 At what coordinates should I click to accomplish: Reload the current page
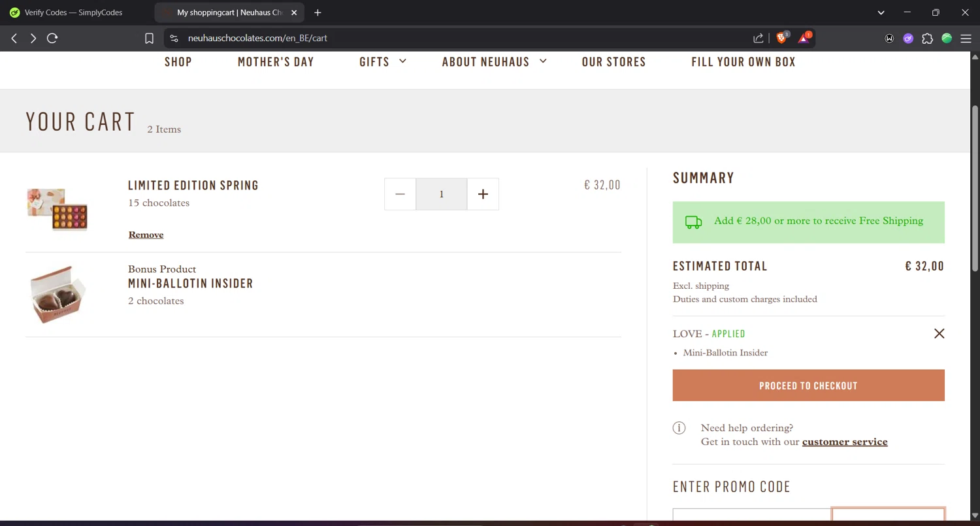[x=52, y=39]
